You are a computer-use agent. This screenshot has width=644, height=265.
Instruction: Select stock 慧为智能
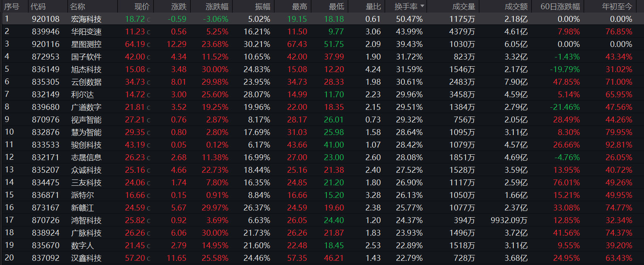point(86,132)
